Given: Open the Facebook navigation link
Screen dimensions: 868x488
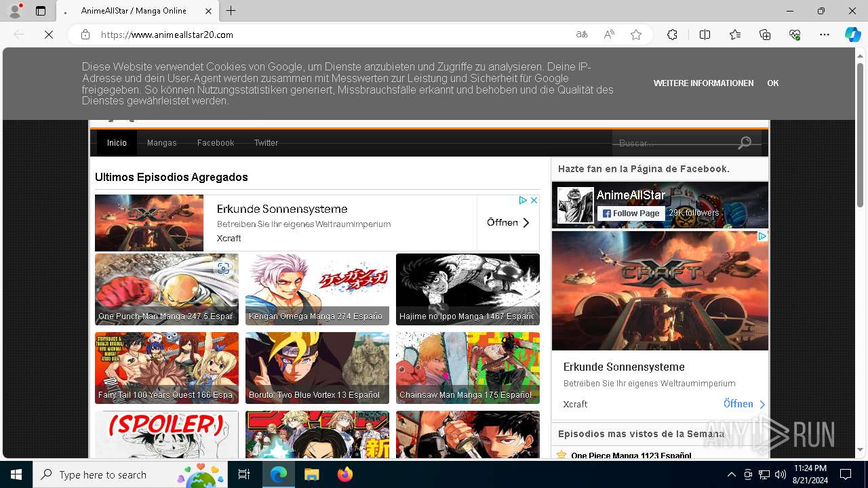Looking at the screenshot, I should pos(216,143).
